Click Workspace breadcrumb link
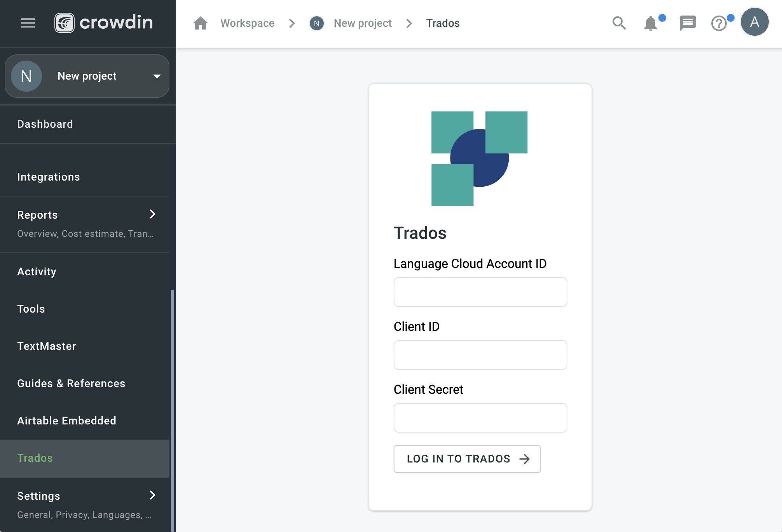The image size is (782, 532). [248, 23]
